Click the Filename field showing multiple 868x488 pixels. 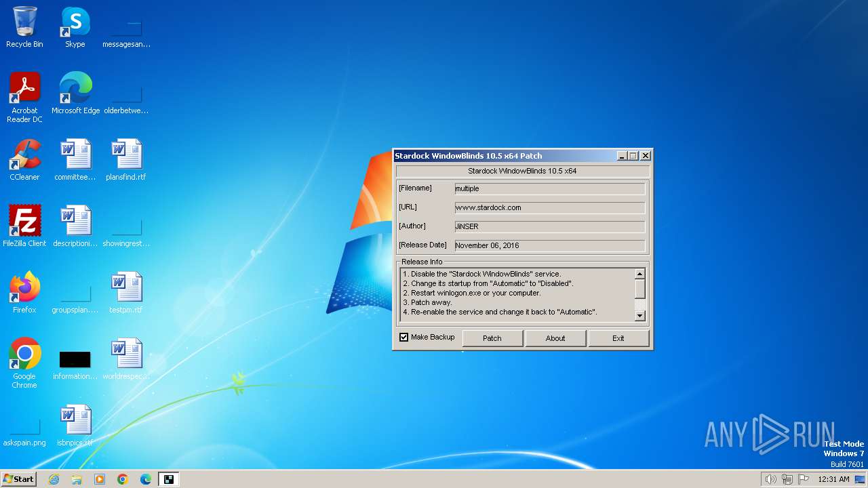click(x=550, y=188)
